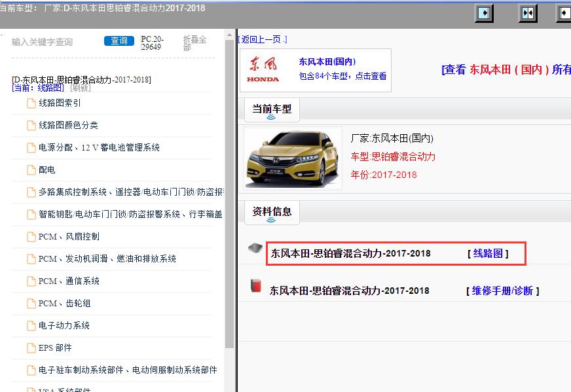This screenshot has height=392, width=571.
Task: Open 线路图索引 in the tree
Action: click(60, 103)
